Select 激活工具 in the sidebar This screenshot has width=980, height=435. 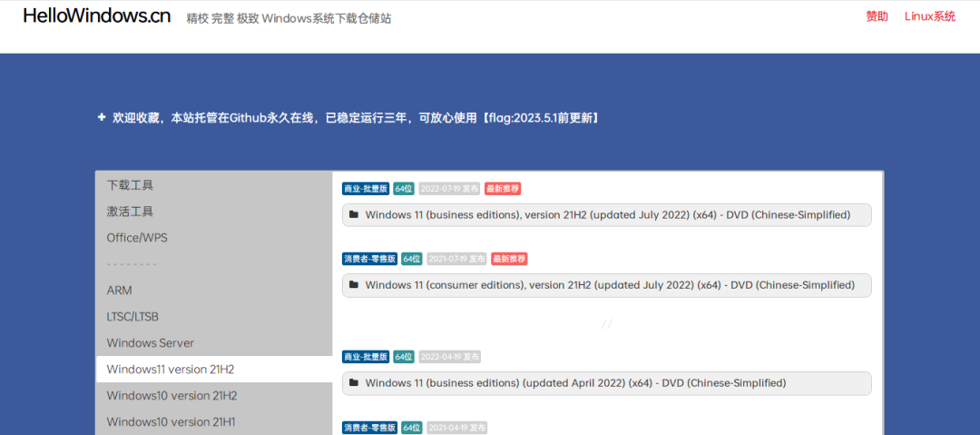(214, 212)
